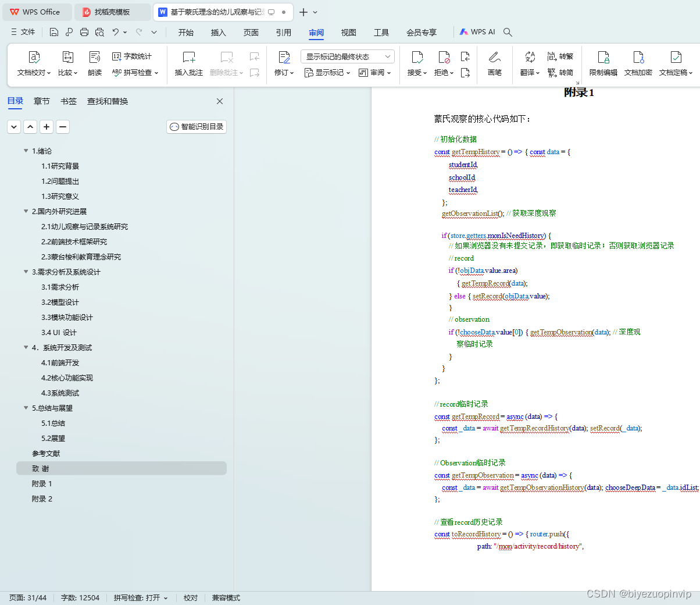Click 字数: 12504 in status bar
The width and height of the screenshot is (700, 605).
click(x=80, y=597)
